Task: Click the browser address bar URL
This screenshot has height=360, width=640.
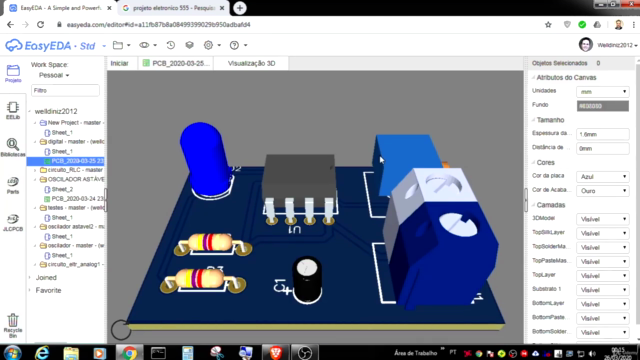Action: click(159, 25)
